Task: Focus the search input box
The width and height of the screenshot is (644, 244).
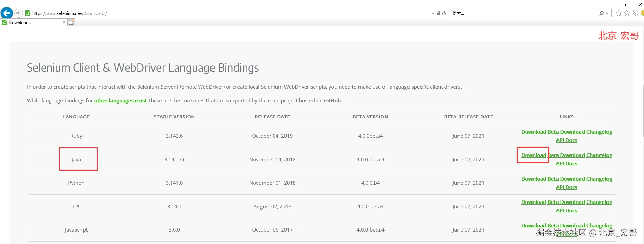Action: [x=524, y=13]
